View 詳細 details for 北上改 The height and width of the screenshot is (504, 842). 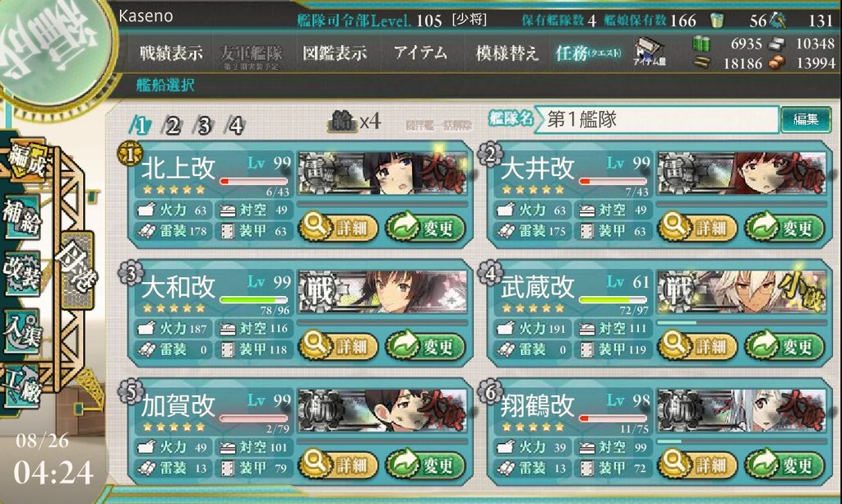click(338, 228)
